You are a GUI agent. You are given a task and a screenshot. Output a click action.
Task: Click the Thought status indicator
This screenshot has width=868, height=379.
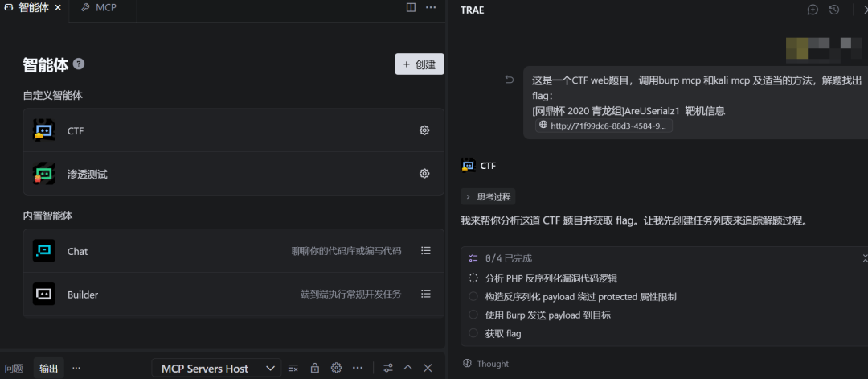coord(485,364)
